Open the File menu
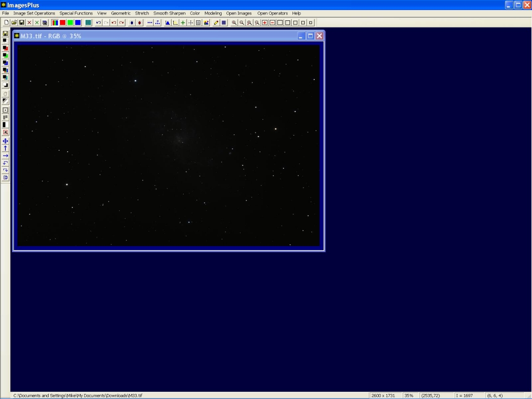The height and width of the screenshot is (399, 532). [5, 13]
